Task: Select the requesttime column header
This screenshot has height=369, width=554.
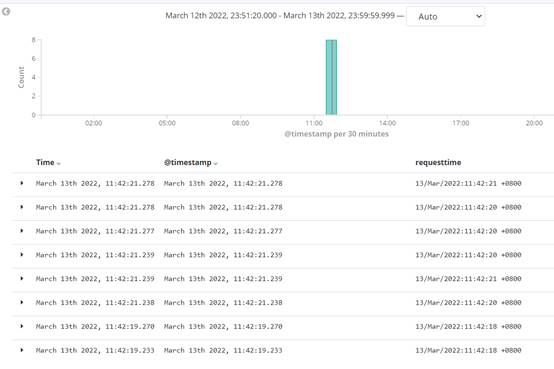Action: 438,162
